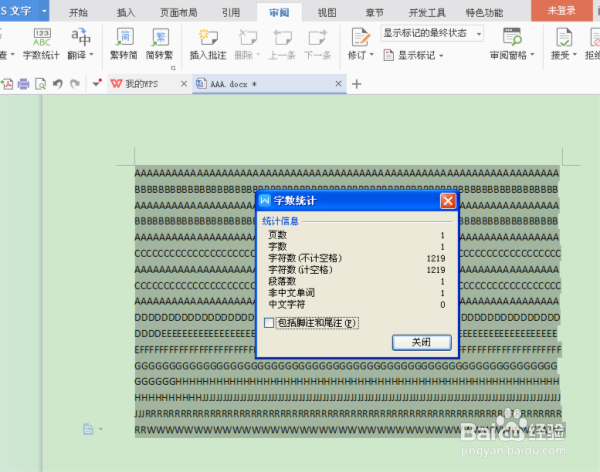Convert text with 简转繁
The width and height of the screenshot is (600, 472).
pos(160,44)
